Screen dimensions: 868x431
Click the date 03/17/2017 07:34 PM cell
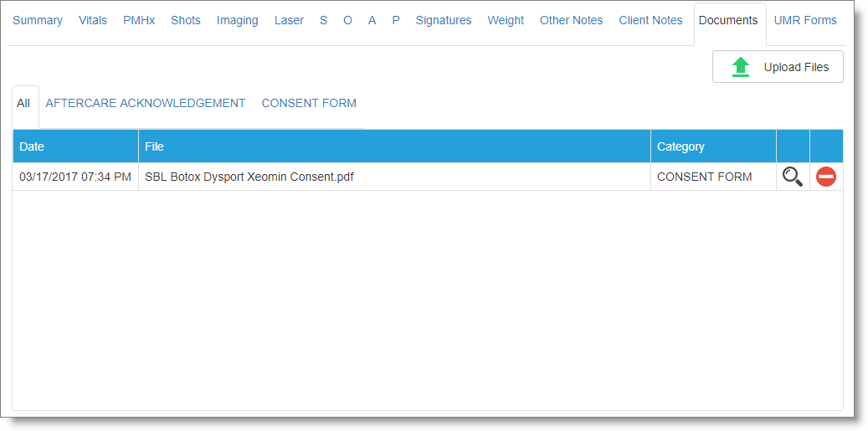(x=75, y=177)
